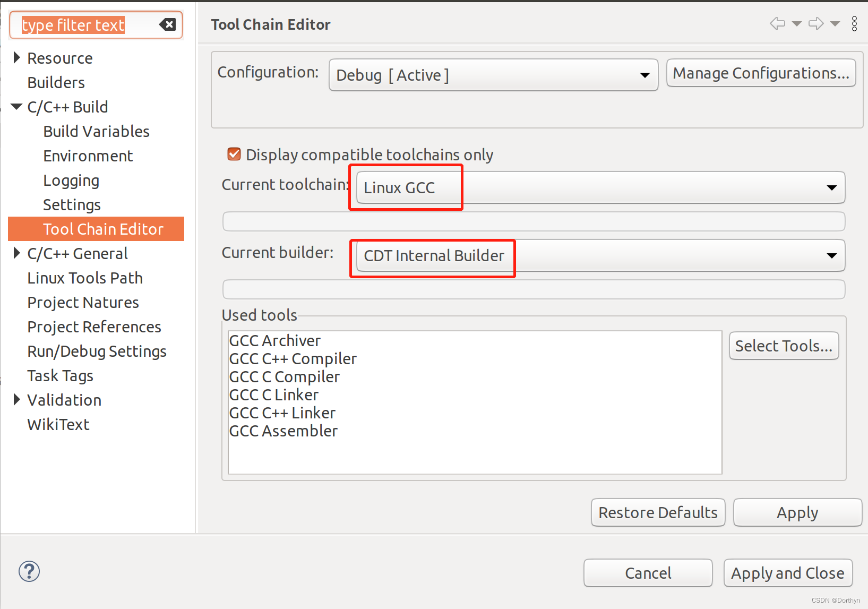This screenshot has width=868, height=609.
Task: Select Project References in the tree
Action: pos(94,327)
